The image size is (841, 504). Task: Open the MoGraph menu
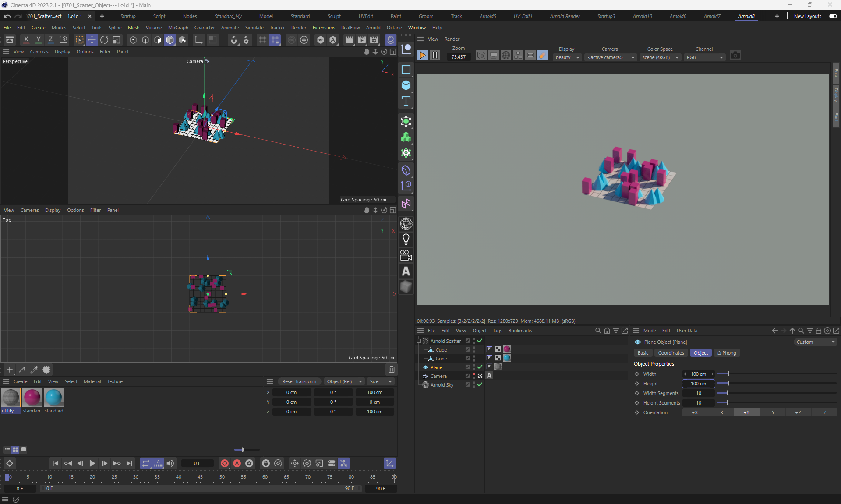coord(178,28)
